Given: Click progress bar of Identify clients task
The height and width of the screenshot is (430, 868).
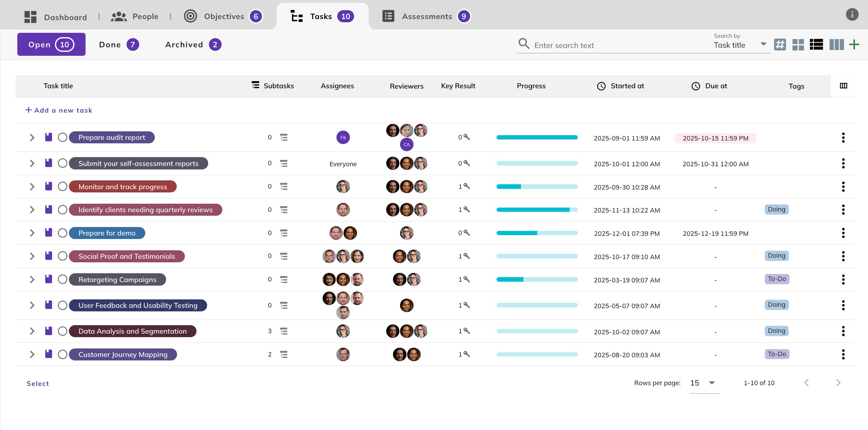Looking at the screenshot, I should click(537, 210).
